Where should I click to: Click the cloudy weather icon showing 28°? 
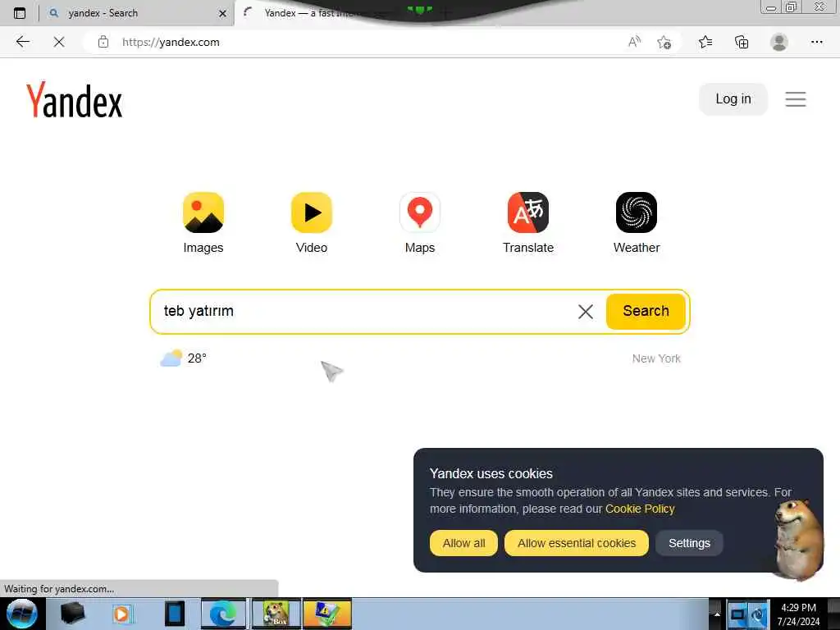tap(171, 358)
